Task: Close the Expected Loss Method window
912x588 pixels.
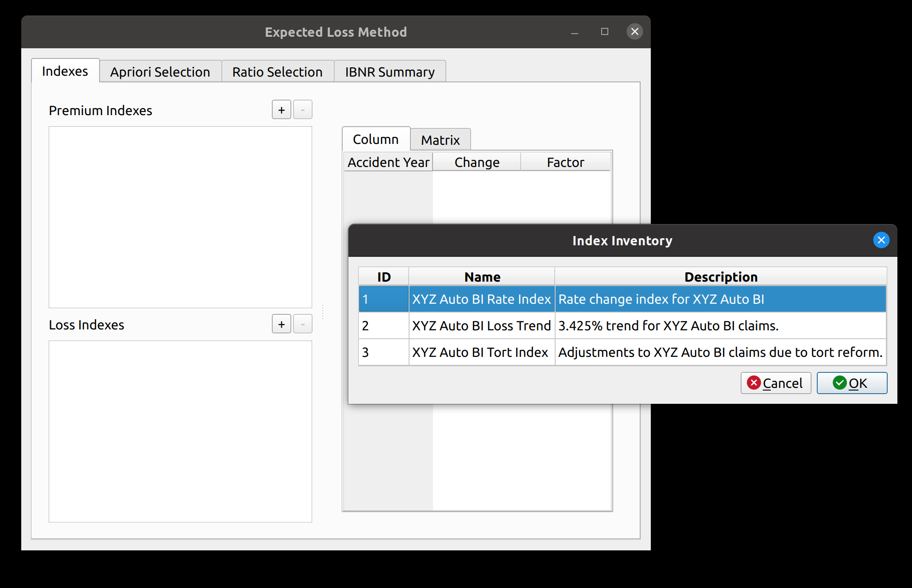Action: (634, 31)
